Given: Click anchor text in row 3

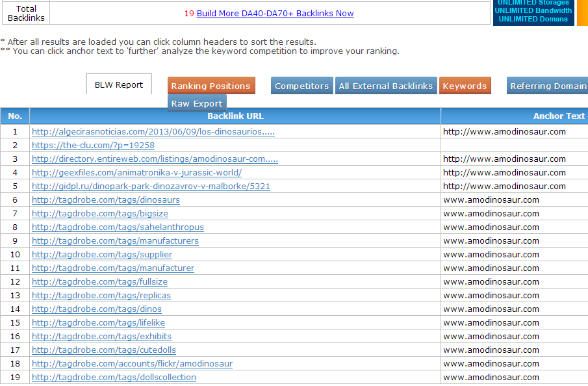Looking at the screenshot, I should click(x=504, y=159).
